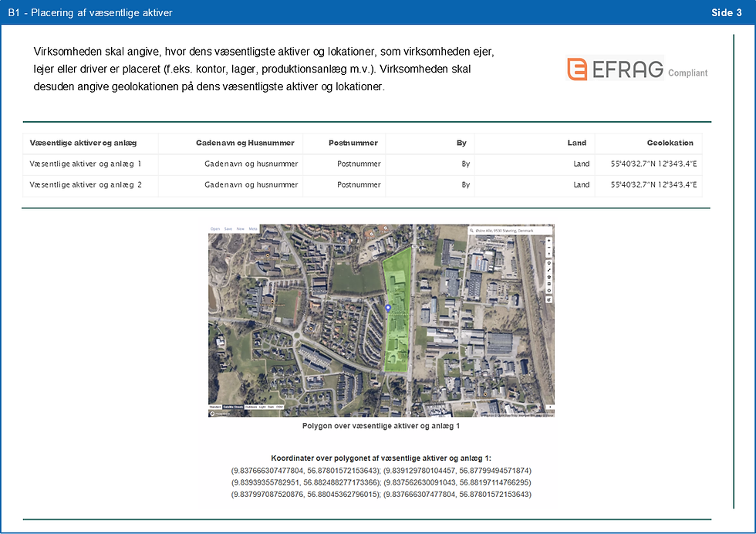Click the edit features icon on map
The image size is (756, 534).
tap(548, 299)
